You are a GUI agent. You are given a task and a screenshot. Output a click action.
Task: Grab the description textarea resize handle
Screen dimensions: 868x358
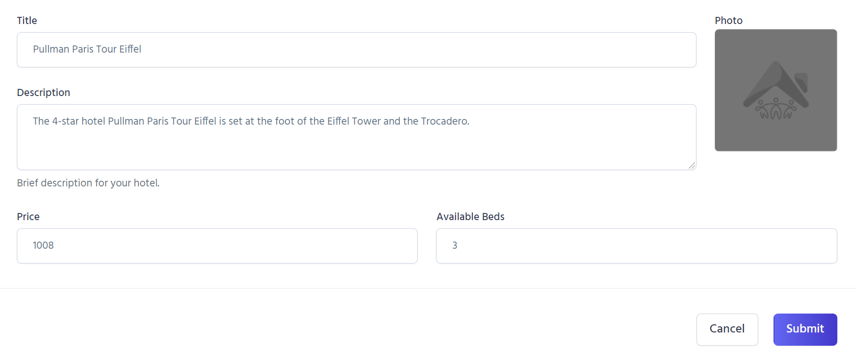pyautogui.click(x=691, y=165)
